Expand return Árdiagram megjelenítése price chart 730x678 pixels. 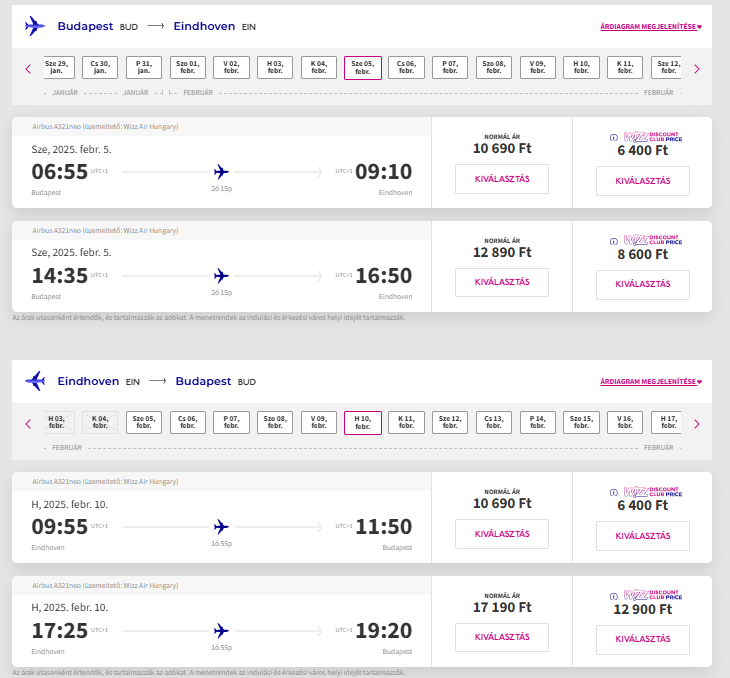(651, 381)
